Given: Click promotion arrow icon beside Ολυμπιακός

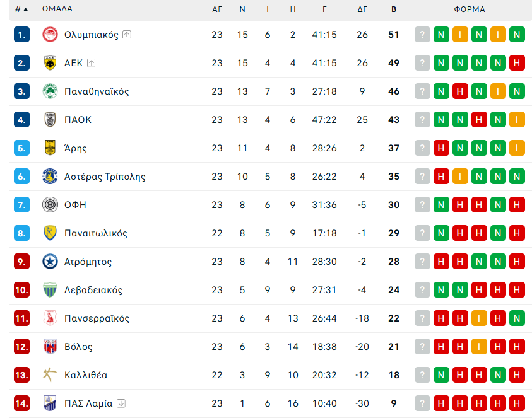Looking at the screenshot, I should [x=127, y=35].
